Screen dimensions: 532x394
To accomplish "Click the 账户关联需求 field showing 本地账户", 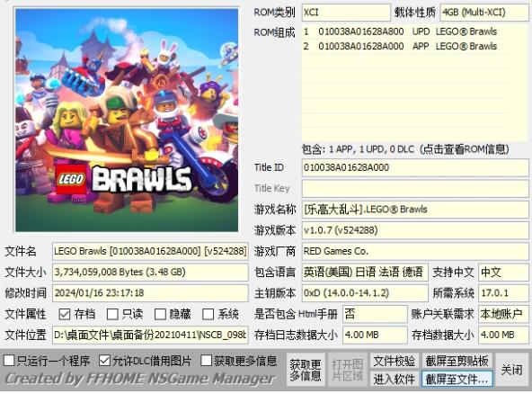I will [503, 314].
